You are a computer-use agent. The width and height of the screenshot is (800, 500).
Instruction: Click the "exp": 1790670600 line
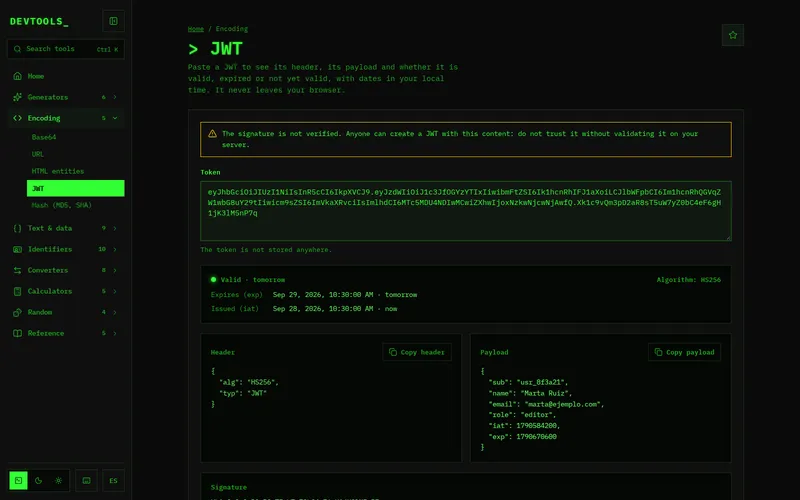coord(522,437)
